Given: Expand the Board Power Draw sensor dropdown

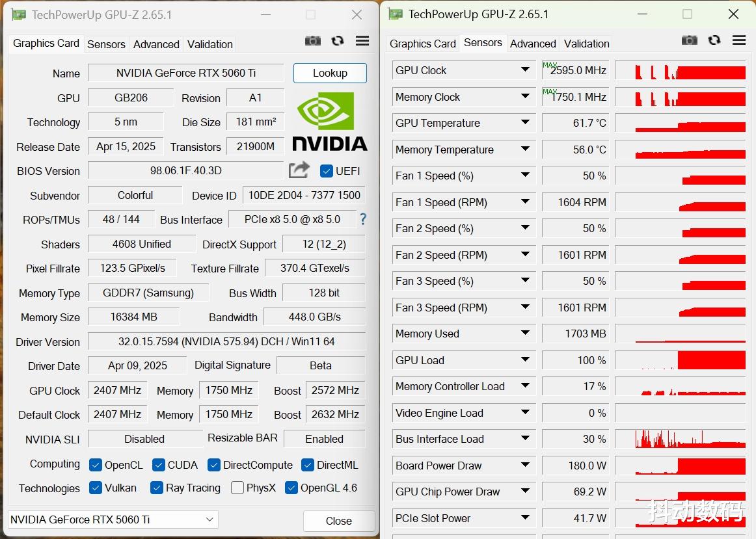Looking at the screenshot, I should [525, 466].
